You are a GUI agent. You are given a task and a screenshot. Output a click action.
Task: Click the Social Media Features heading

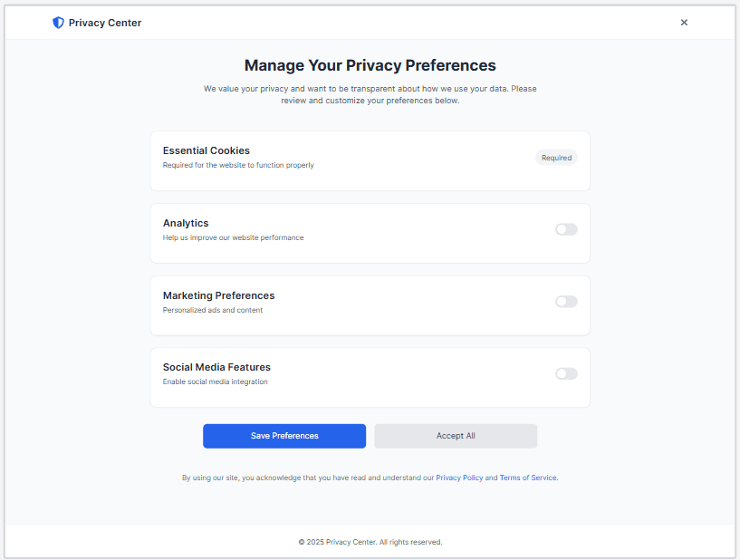click(x=216, y=367)
